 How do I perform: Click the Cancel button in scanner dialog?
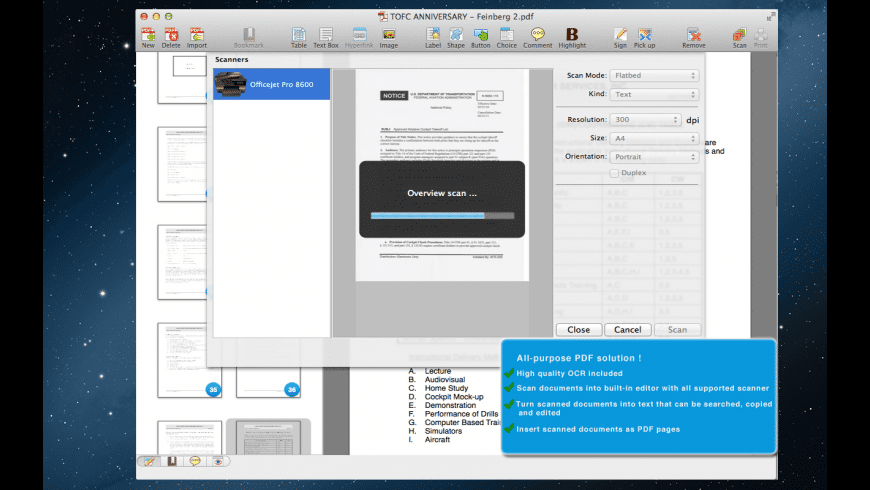(628, 330)
